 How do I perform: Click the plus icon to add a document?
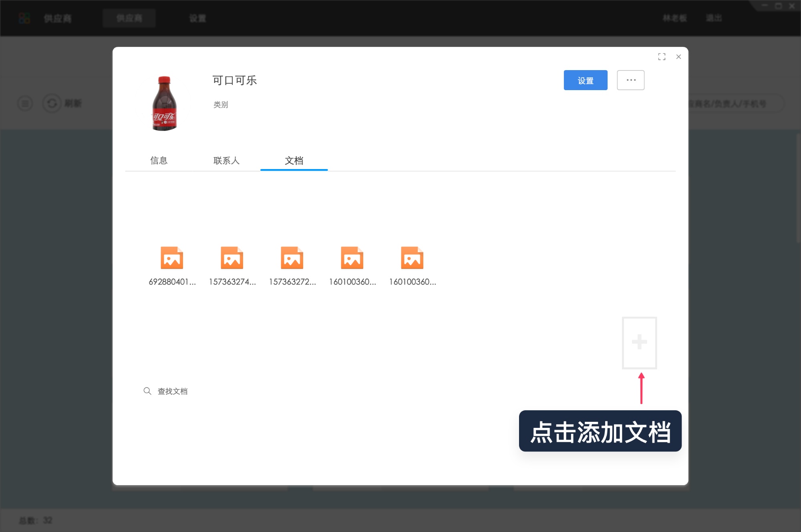[639, 343]
